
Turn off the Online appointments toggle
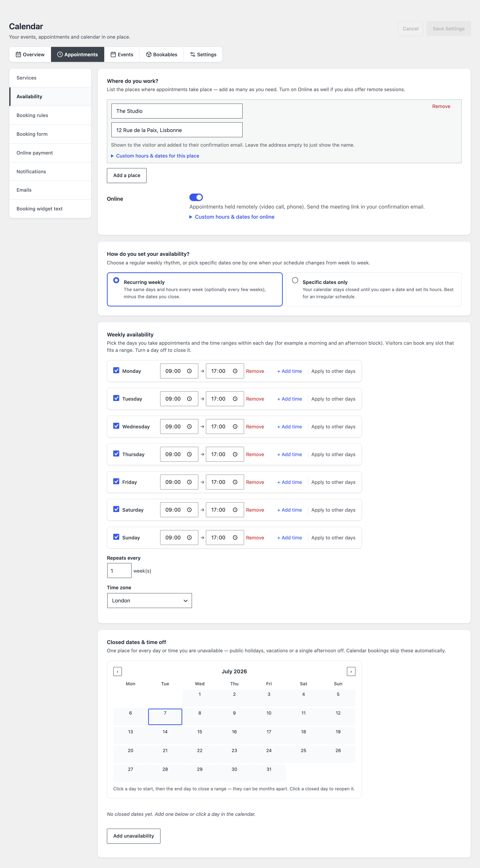click(x=196, y=197)
